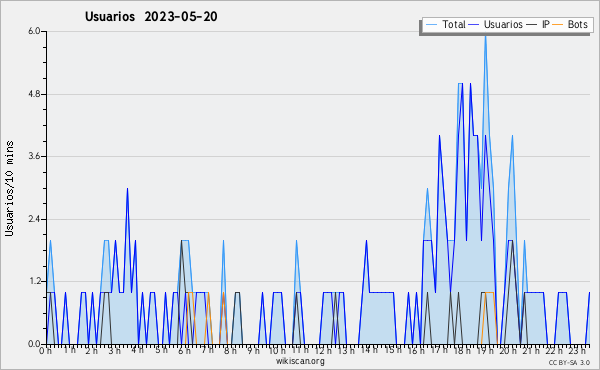Click the 'Usuarios 2023-05-20' chart title
600x370 pixels.
click(x=151, y=16)
